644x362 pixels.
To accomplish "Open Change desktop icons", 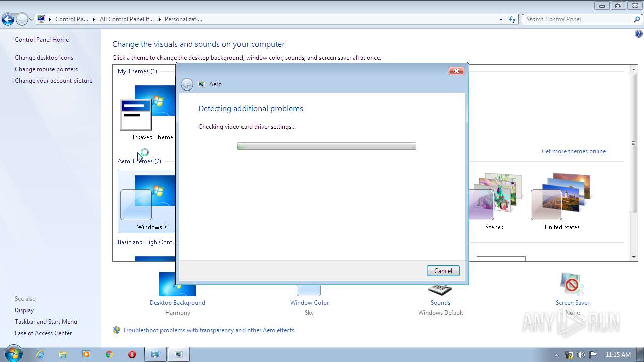I will pyautogui.click(x=44, y=58).
